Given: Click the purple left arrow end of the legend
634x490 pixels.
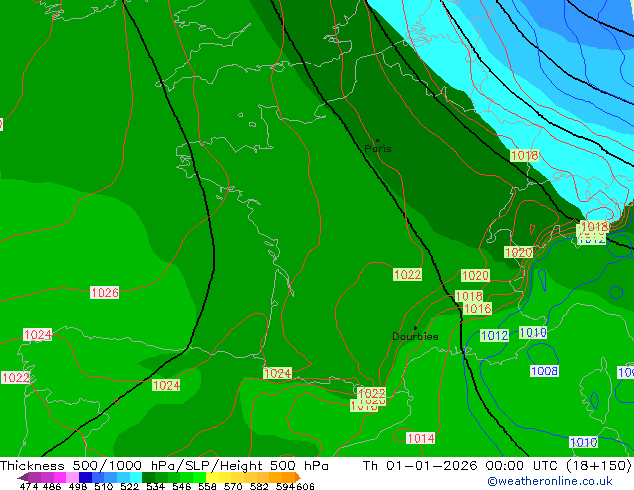Looking at the screenshot, I should pos(23,478).
